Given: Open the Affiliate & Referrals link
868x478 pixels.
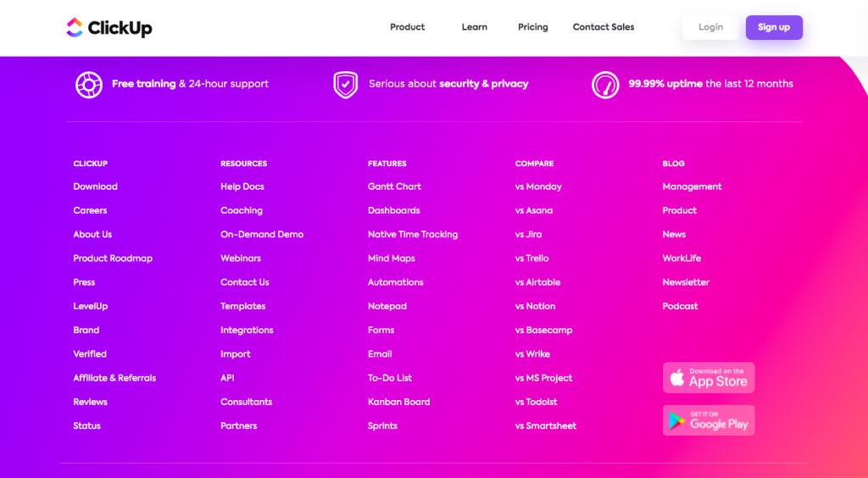Looking at the screenshot, I should tap(114, 378).
